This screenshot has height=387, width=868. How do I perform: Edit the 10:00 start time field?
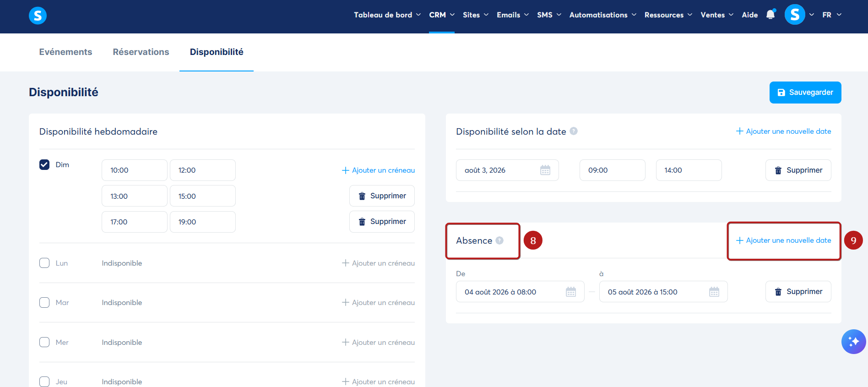point(135,170)
